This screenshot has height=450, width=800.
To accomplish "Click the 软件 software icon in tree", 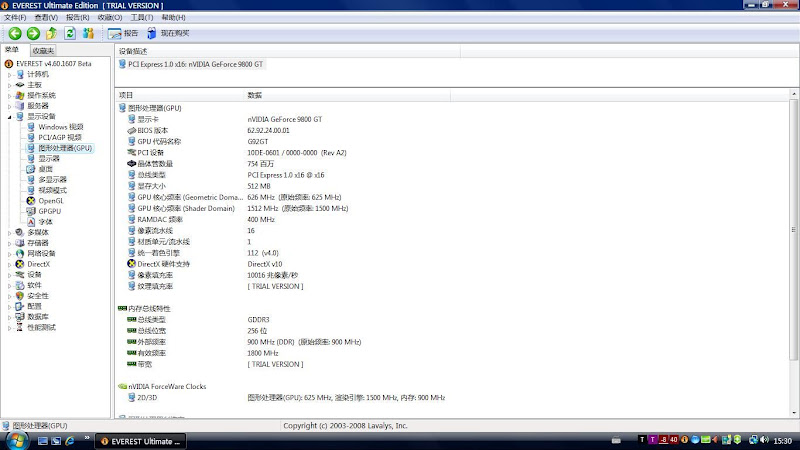I will (19, 285).
